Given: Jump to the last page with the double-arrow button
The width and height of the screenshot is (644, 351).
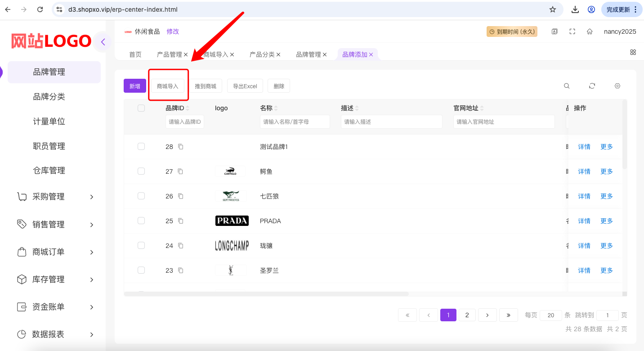Looking at the screenshot, I should 509,315.
